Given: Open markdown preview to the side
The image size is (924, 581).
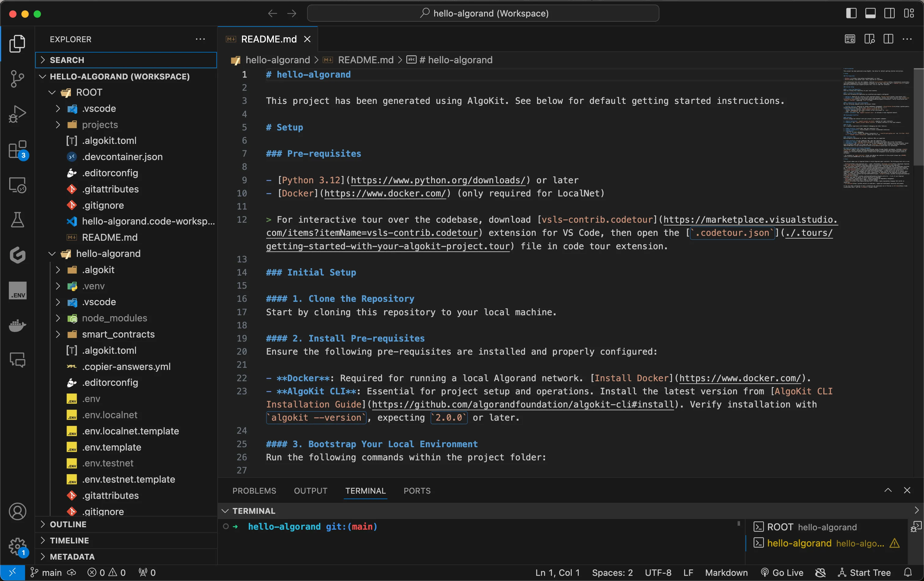Looking at the screenshot, I should click(869, 39).
